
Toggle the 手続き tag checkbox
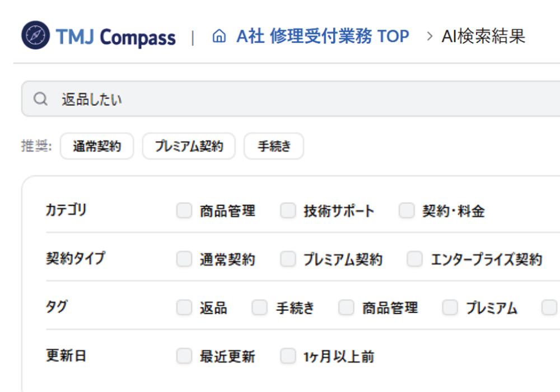click(x=260, y=307)
